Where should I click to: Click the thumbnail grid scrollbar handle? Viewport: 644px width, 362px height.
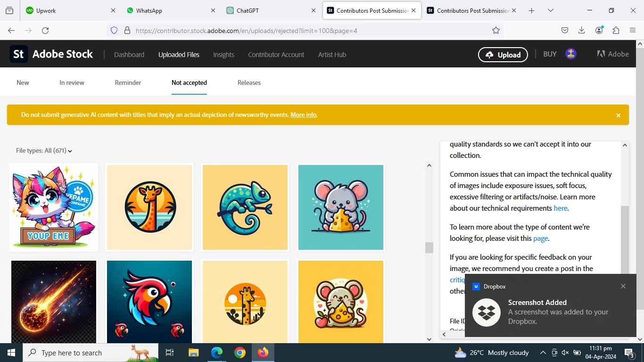pyautogui.click(x=429, y=247)
